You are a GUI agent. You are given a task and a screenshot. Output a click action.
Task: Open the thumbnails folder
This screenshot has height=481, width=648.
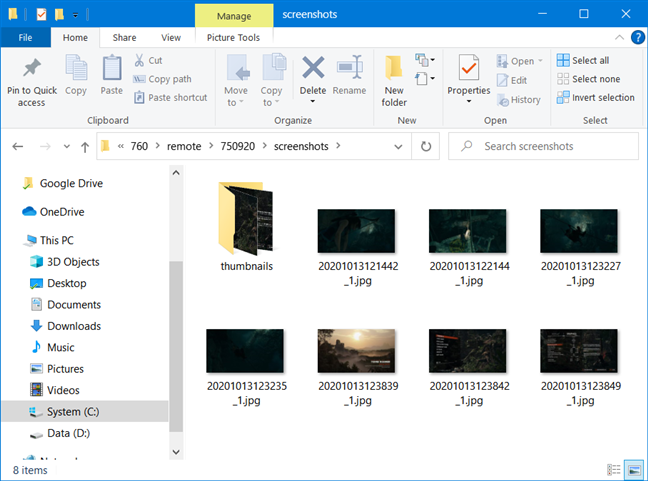click(x=246, y=227)
